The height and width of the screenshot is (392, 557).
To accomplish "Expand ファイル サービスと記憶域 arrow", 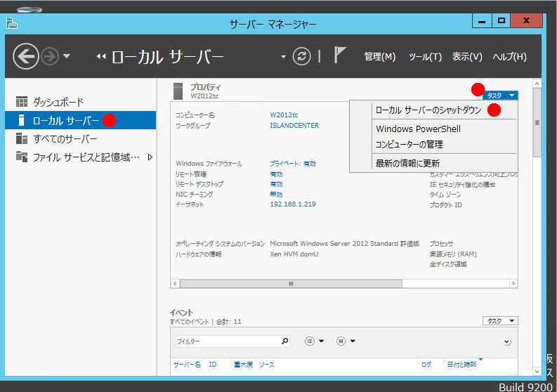I will click(150, 157).
